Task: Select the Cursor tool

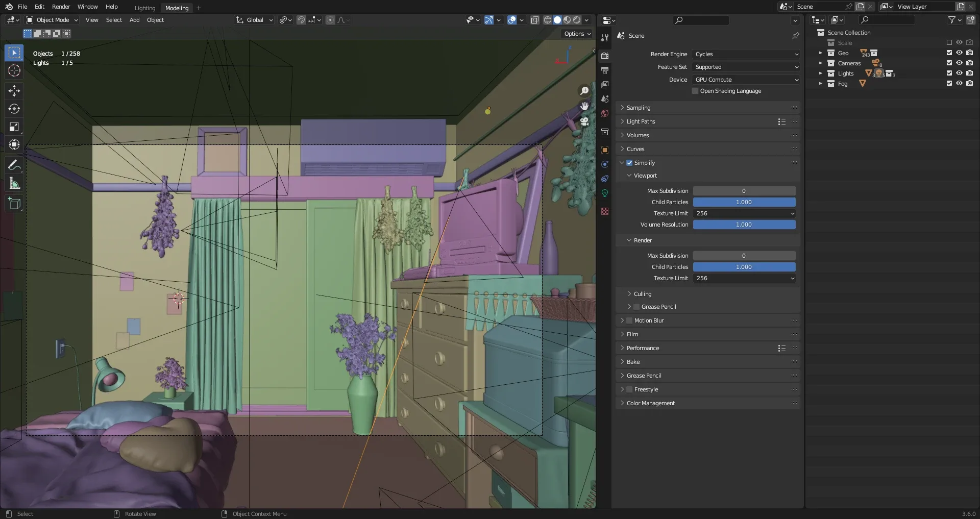Action: coord(14,70)
